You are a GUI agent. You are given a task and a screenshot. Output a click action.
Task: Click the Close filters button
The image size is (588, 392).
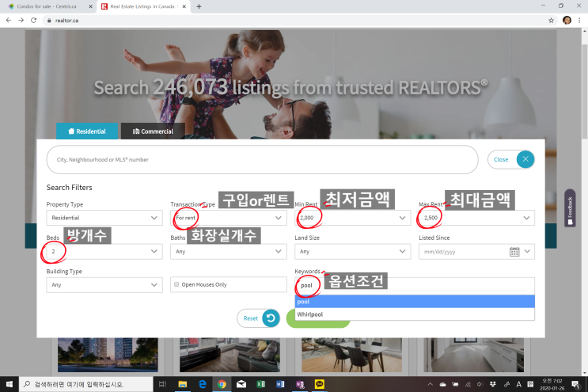click(510, 159)
